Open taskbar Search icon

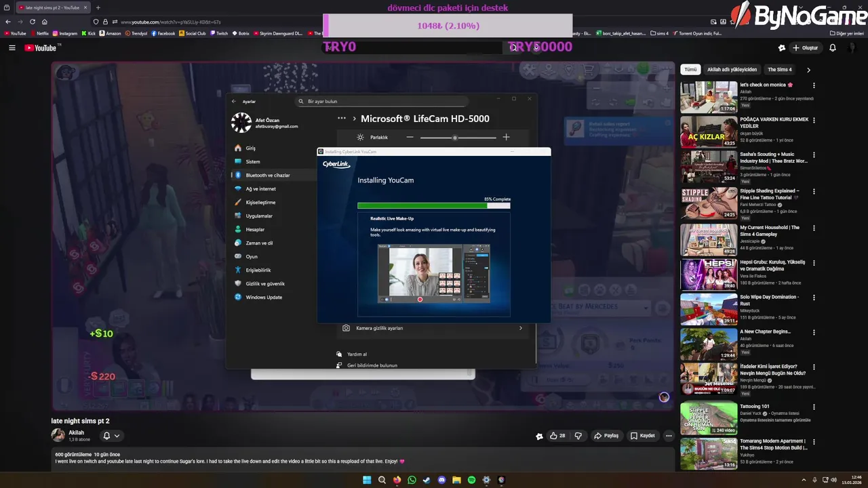[x=382, y=480]
